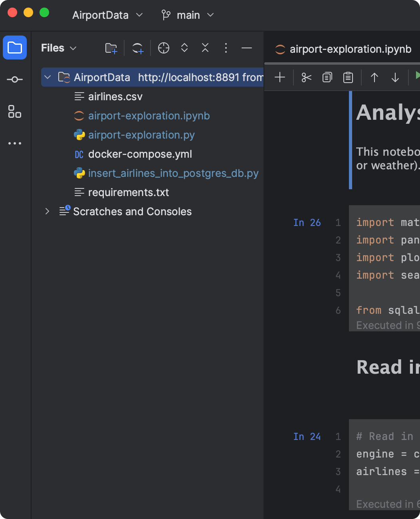Open the Files view dropdown
Screen dimensions: 420x519
pyautogui.click(x=59, y=48)
